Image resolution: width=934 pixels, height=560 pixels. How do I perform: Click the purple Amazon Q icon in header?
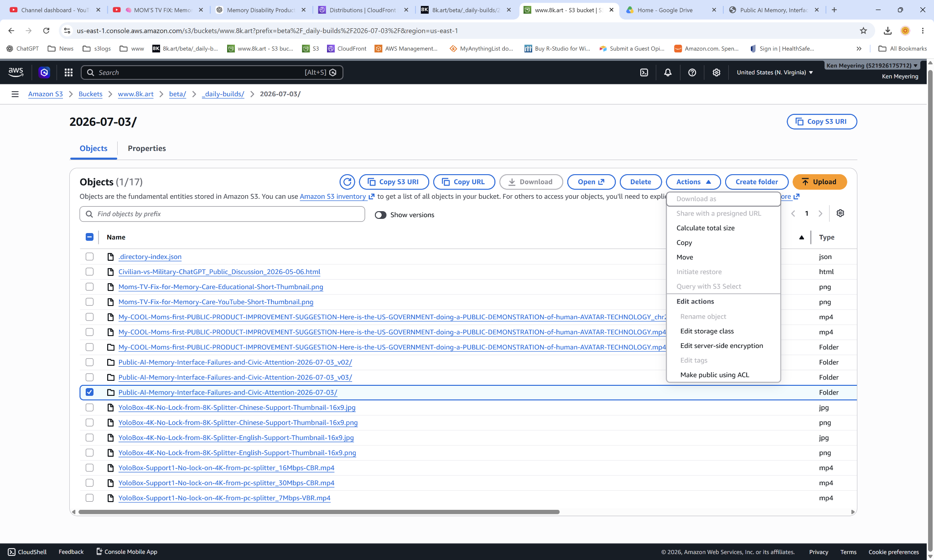point(44,72)
